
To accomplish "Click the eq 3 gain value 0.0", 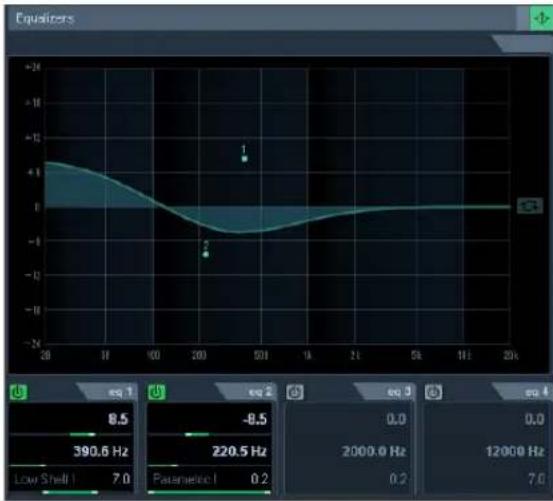I will (396, 419).
